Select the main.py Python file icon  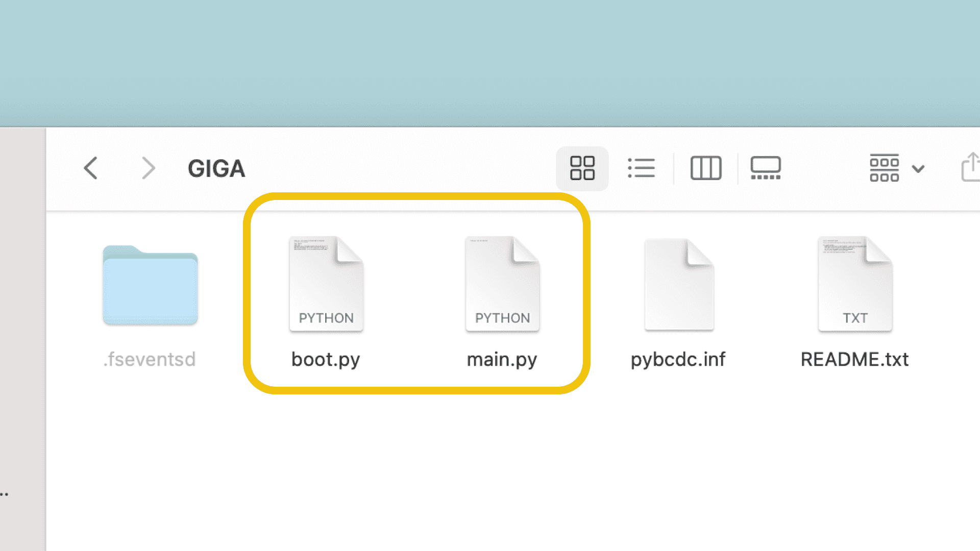[x=502, y=284]
